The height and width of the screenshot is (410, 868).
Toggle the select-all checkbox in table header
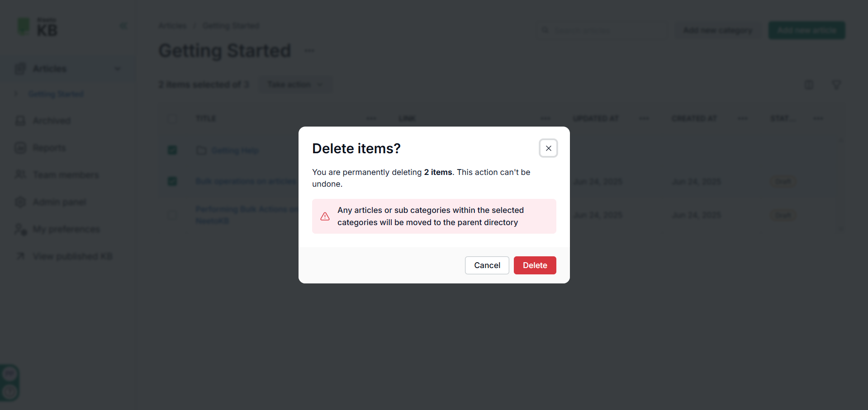coord(172,119)
